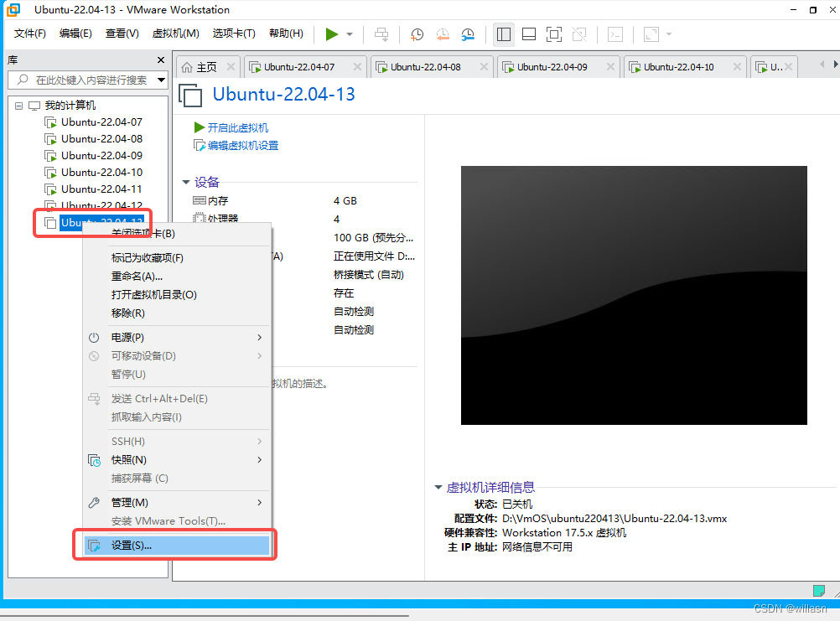Click the status bar message icon at bottom right
The image size is (840, 621).
coord(818,591)
